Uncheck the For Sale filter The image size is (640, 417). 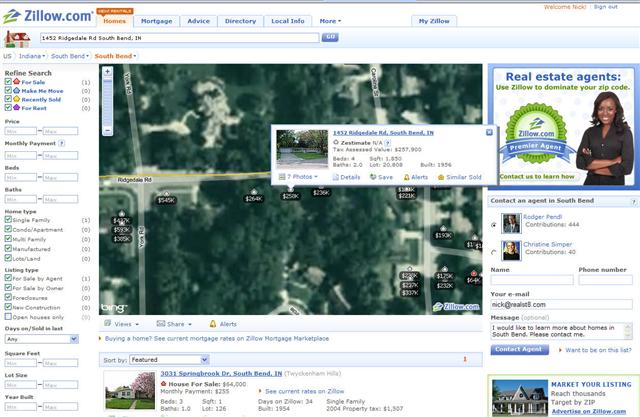[x=8, y=81]
